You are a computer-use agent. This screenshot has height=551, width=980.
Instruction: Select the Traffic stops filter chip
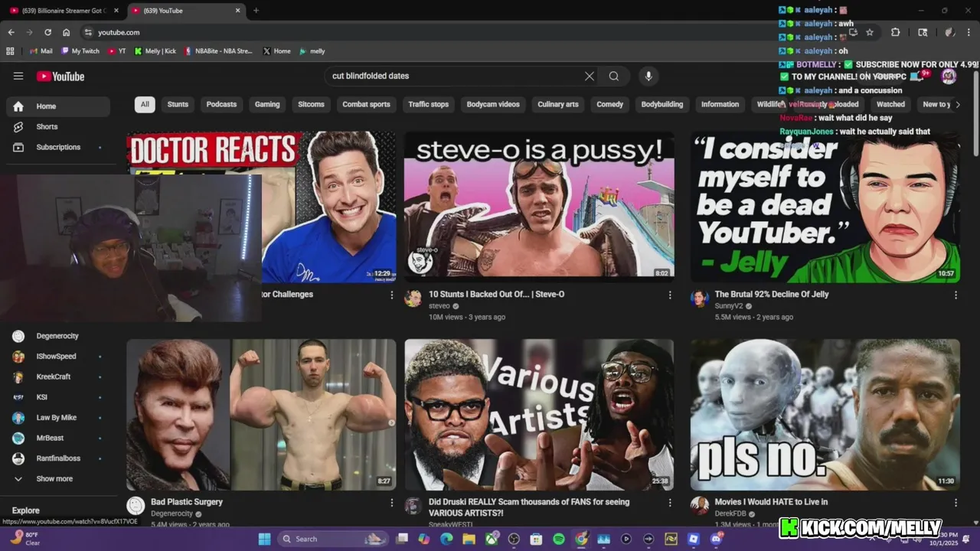point(428,104)
